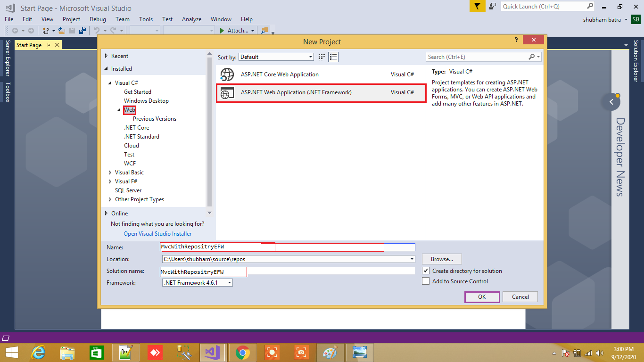Open the File menu
The height and width of the screenshot is (362, 644).
point(9,19)
